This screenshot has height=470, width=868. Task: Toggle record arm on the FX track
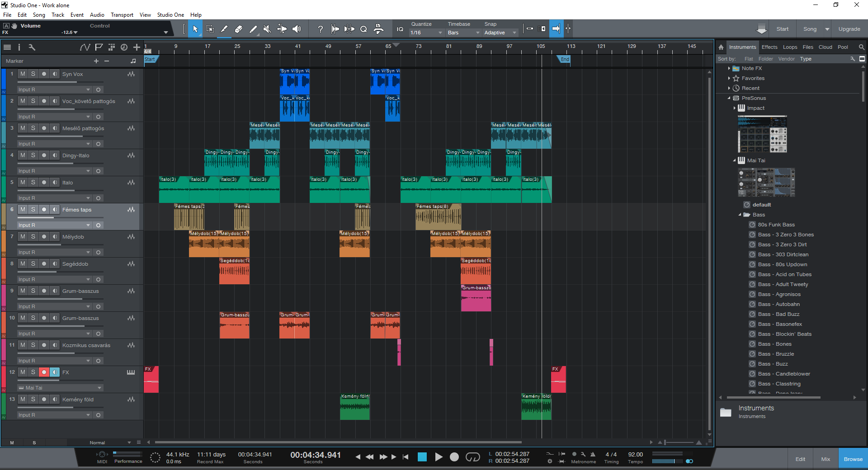pyautogui.click(x=44, y=372)
